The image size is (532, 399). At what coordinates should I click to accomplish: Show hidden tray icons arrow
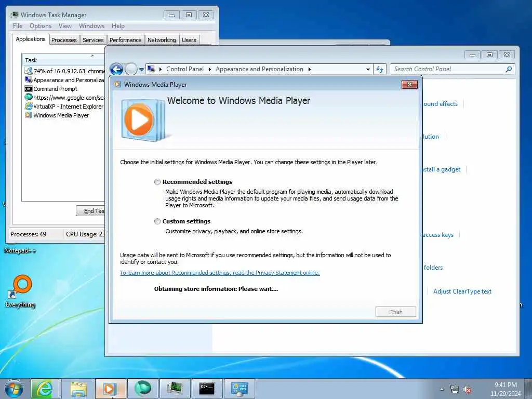(442, 389)
